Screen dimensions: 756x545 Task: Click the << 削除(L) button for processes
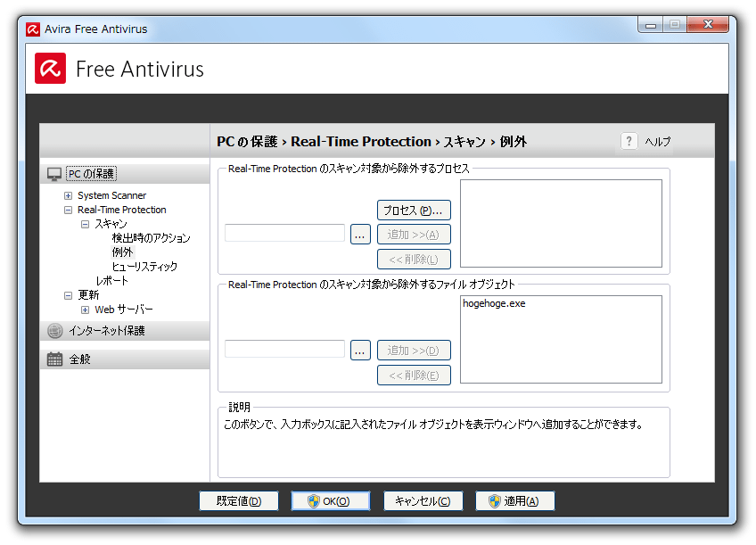(x=414, y=259)
